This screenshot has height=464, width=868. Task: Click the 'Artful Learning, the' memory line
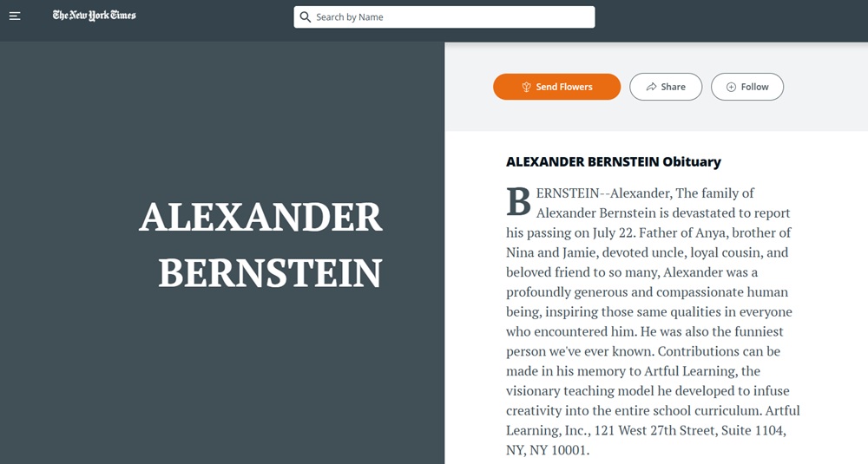pyautogui.click(x=633, y=371)
